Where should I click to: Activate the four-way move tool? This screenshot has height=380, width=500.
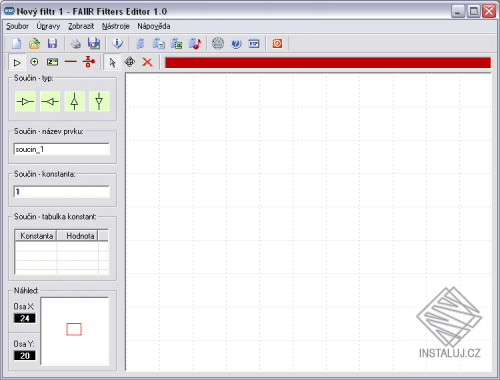click(130, 62)
